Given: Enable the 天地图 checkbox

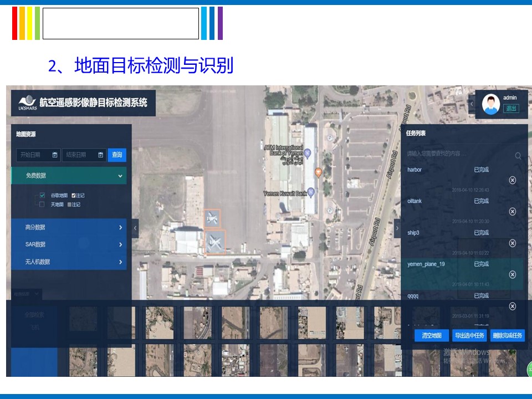Looking at the screenshot, I should (x=42, y=204).
